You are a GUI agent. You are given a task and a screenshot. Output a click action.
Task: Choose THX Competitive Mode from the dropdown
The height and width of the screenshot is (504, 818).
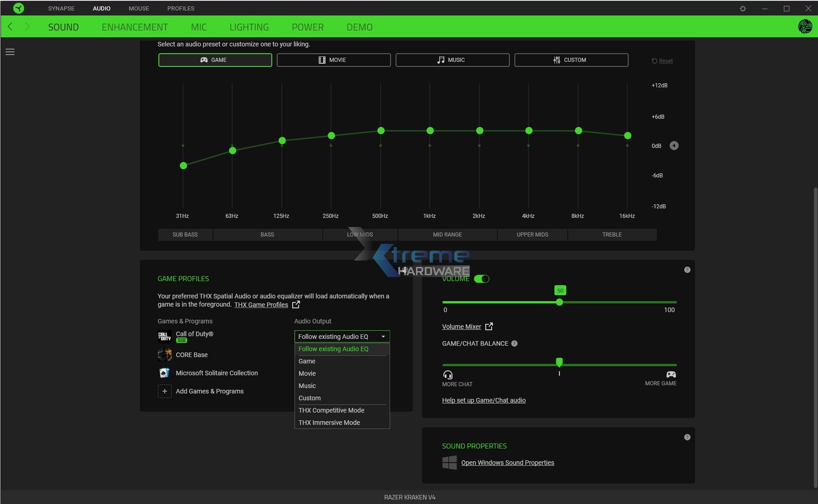click(x=331, y=410)
